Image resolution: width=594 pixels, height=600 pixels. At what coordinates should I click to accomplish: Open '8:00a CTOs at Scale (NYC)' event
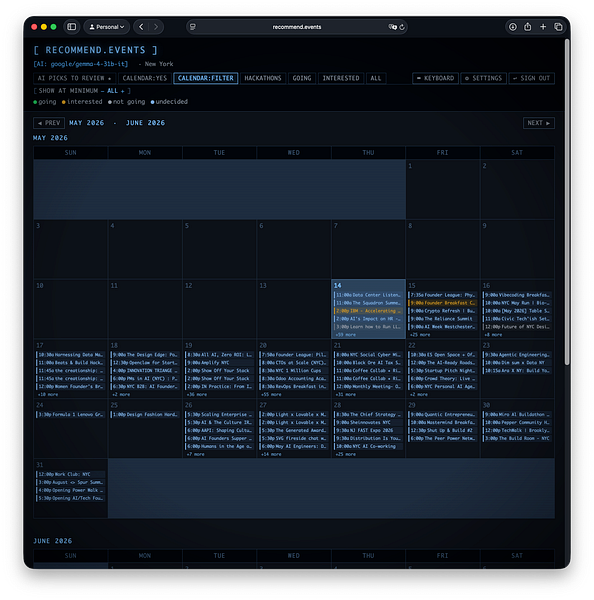tap(294, 363)
